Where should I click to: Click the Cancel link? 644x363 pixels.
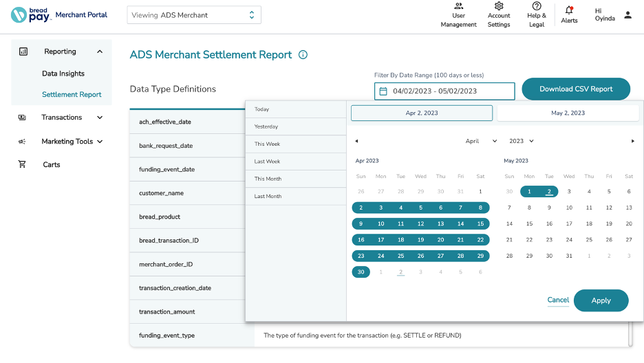click(558, 300)
